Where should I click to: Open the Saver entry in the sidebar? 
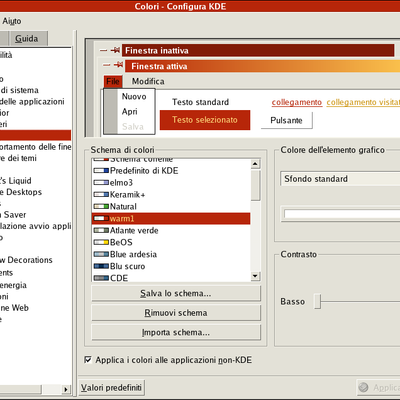click(13, 215)
